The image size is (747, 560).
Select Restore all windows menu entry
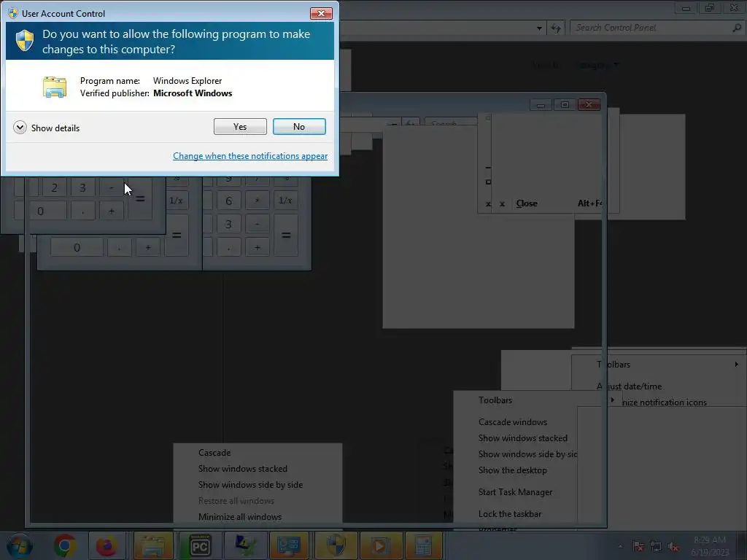tap(236, 500)
